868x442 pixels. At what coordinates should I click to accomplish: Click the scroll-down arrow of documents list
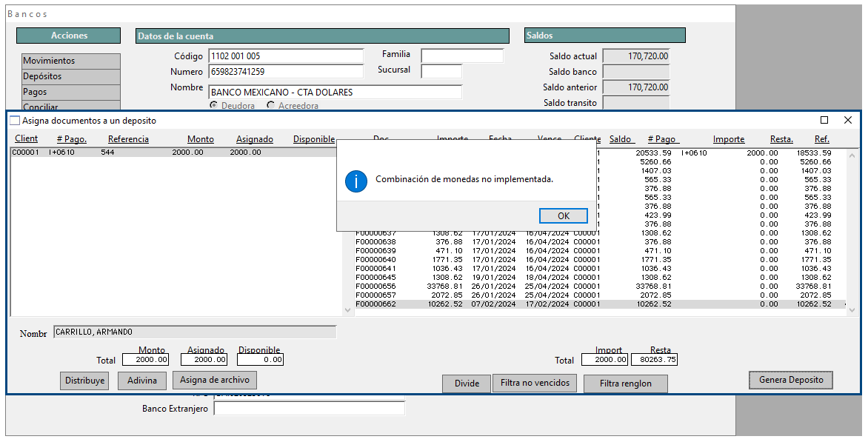click(852, 310)
